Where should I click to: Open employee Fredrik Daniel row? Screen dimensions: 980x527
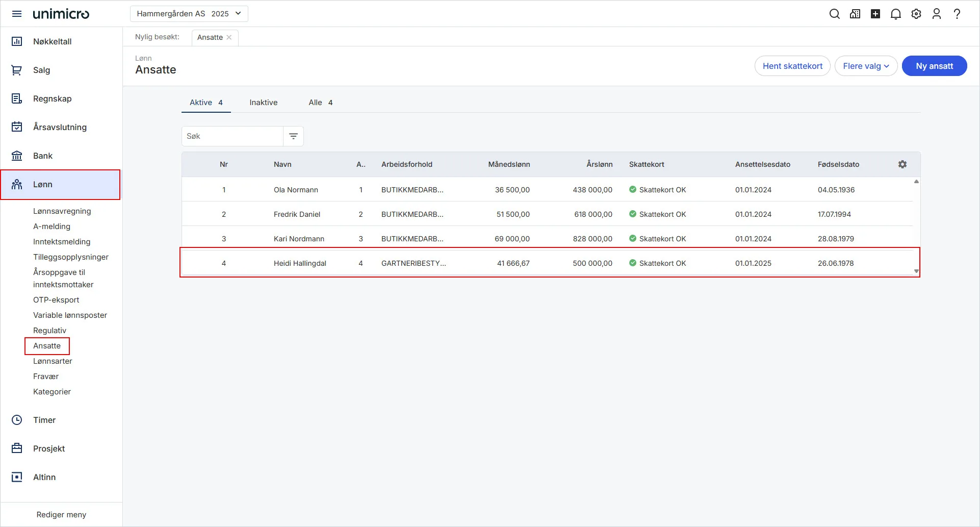[x=548, y=214]
